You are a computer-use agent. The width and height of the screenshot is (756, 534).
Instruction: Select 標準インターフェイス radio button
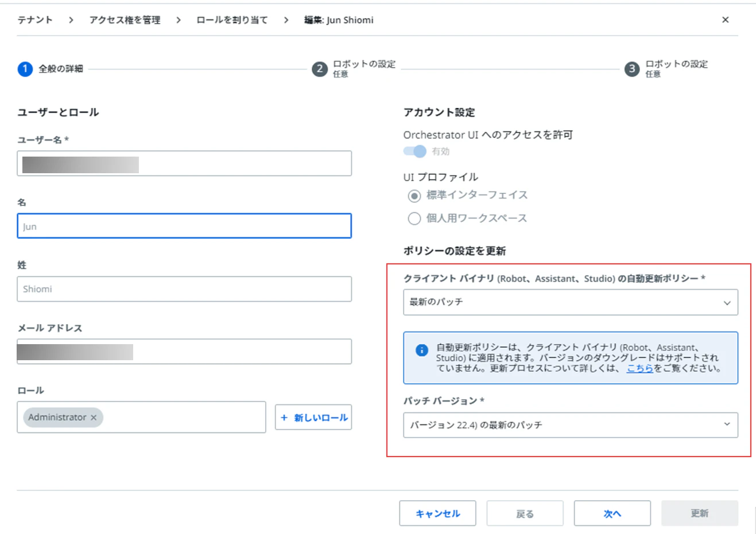414,196
